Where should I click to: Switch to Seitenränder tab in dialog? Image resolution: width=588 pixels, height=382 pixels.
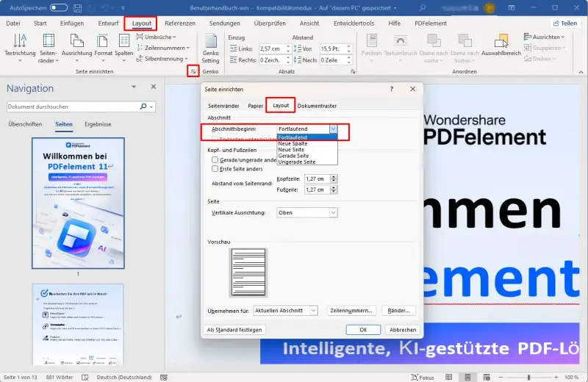tap(223, 106)
